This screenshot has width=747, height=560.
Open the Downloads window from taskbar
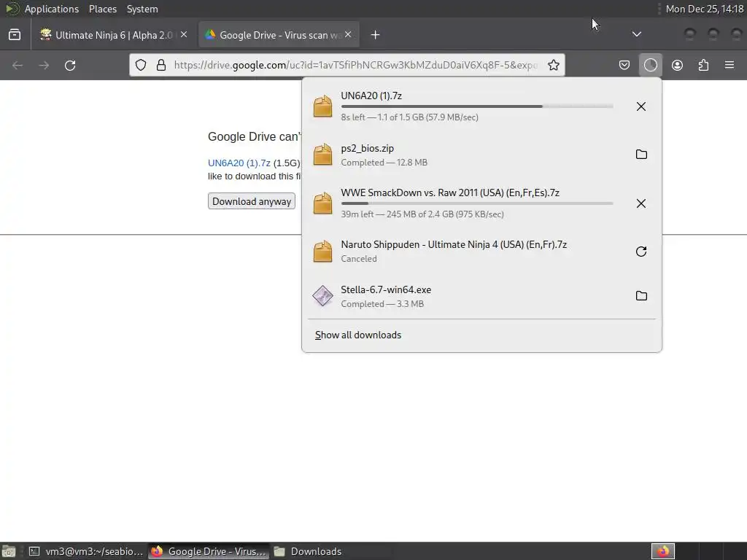[309, 551]
